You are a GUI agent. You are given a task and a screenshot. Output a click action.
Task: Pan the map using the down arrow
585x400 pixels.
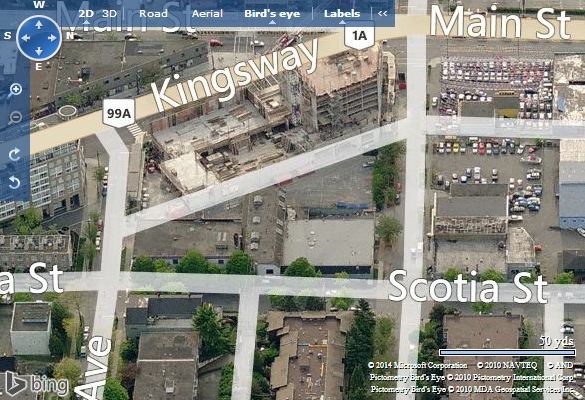point(39,51)
